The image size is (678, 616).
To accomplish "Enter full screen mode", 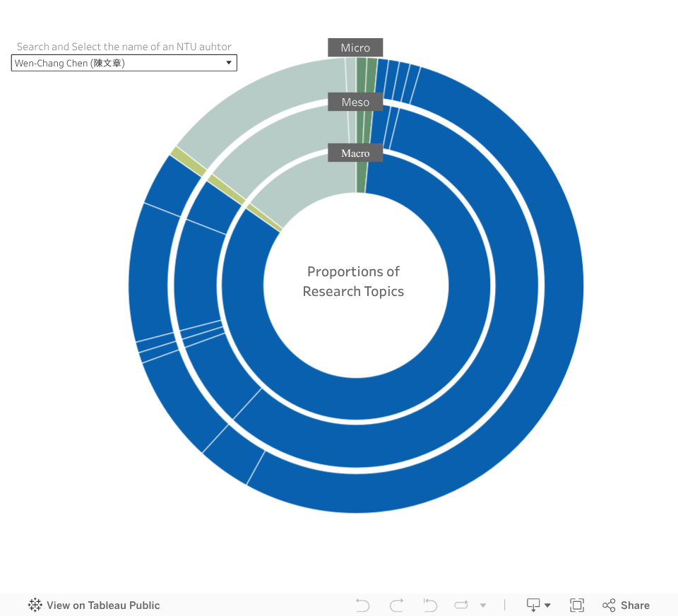I will pyautogui.click(x=577, y=605).
